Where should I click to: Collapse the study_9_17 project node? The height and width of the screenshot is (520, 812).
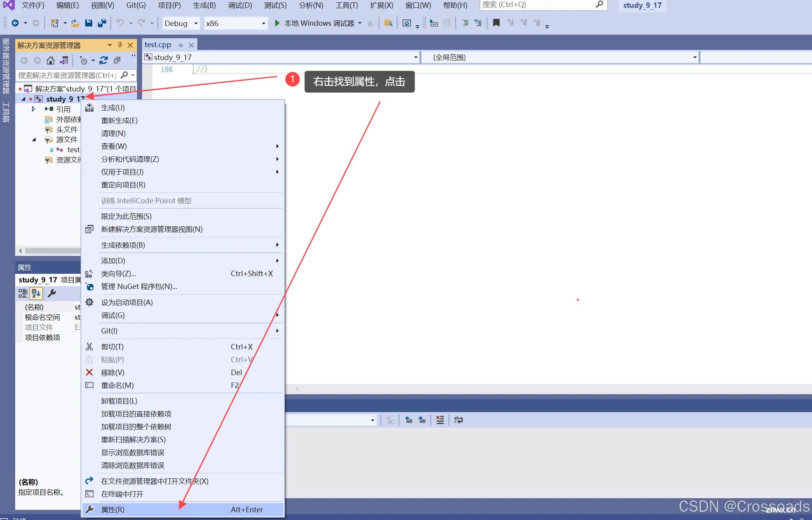pyautogui.click(x=23, y=99)
